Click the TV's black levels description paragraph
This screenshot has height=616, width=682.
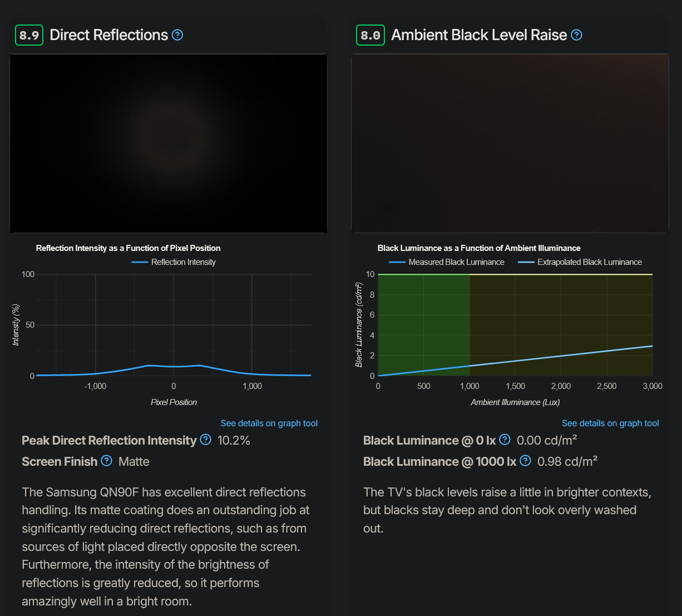[507, 510]
